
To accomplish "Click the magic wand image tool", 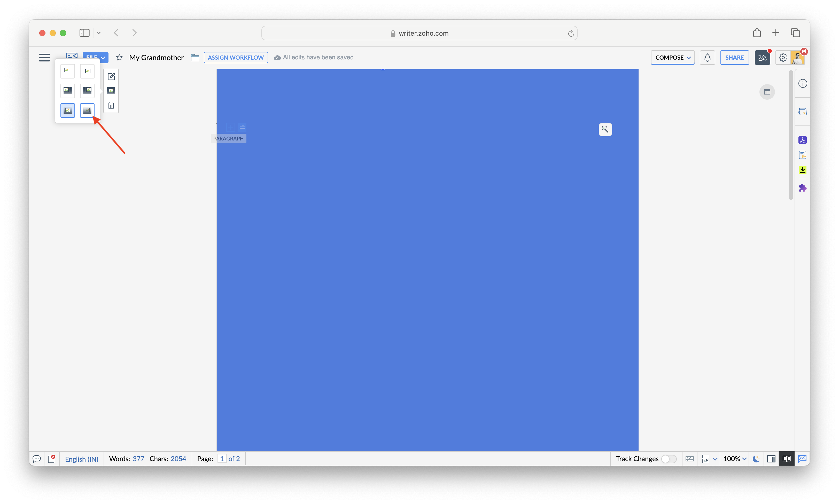I will click(x=605, y=129).
